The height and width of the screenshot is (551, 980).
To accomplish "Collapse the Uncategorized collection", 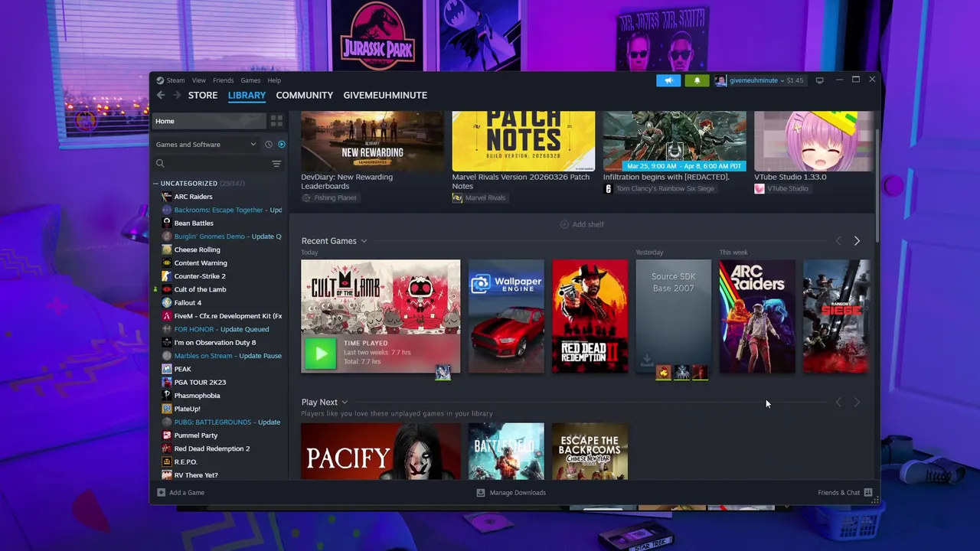I will [156, 184].
